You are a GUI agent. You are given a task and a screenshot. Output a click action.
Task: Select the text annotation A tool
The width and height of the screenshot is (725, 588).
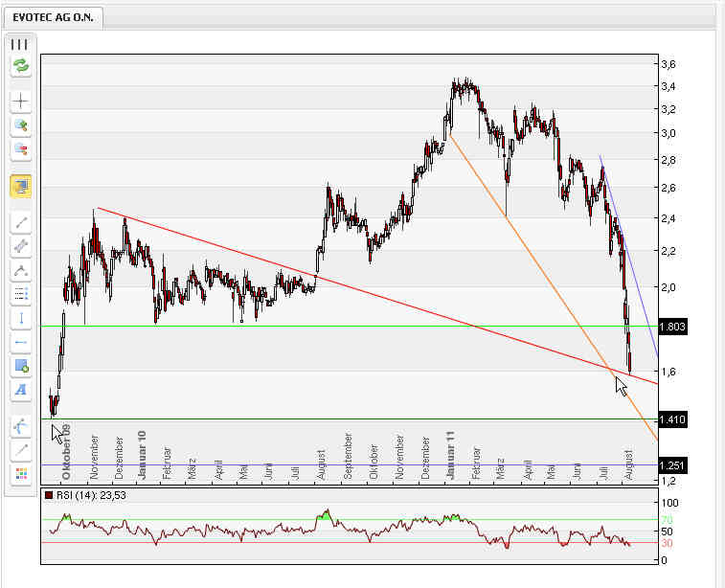point(20,390)
